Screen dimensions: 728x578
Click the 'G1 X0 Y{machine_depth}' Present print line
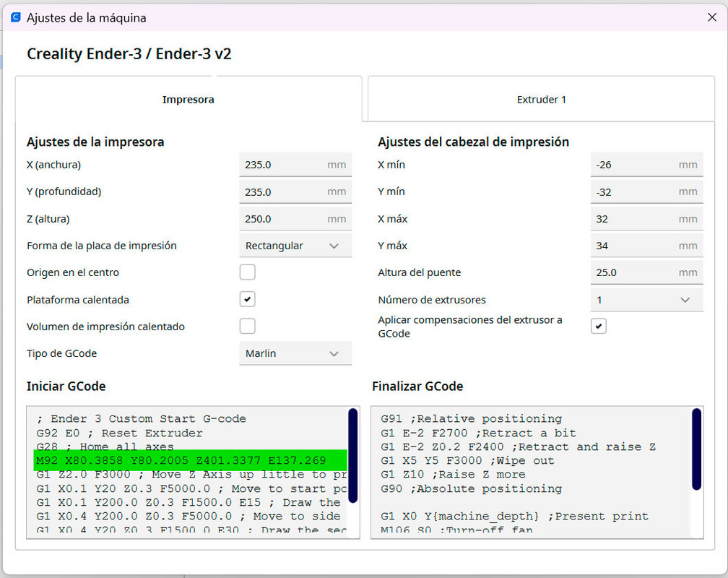pyautogui.click(x=514, y=516)
